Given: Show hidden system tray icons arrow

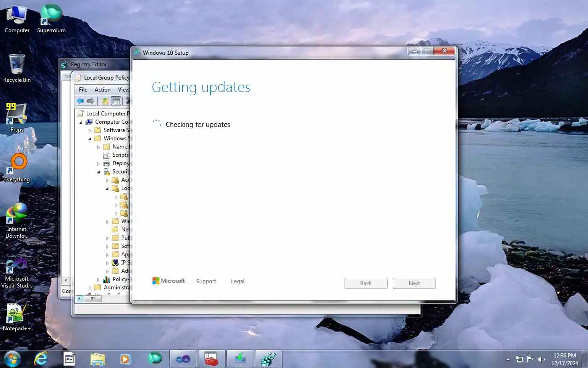Looking at the screenshot, I should pos(508,359).
